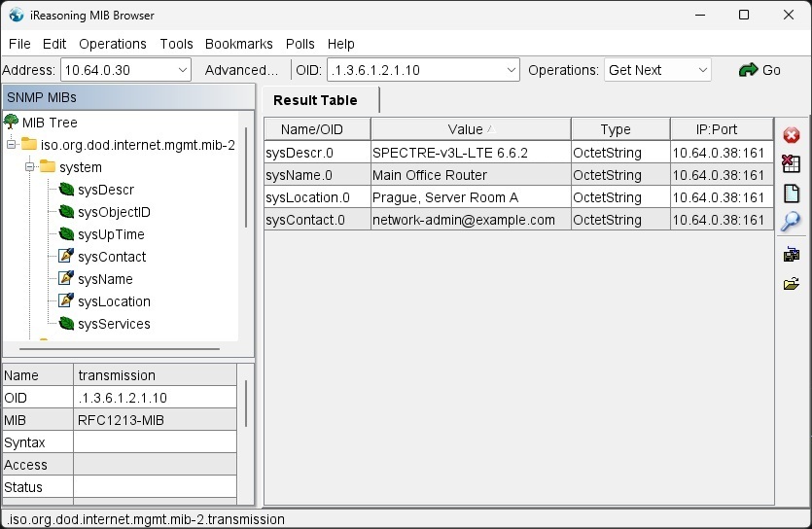The height and width of the screenshot is (529, 812).
Task: Click the sysDescr leaf icon
Action: coord(66,190)
